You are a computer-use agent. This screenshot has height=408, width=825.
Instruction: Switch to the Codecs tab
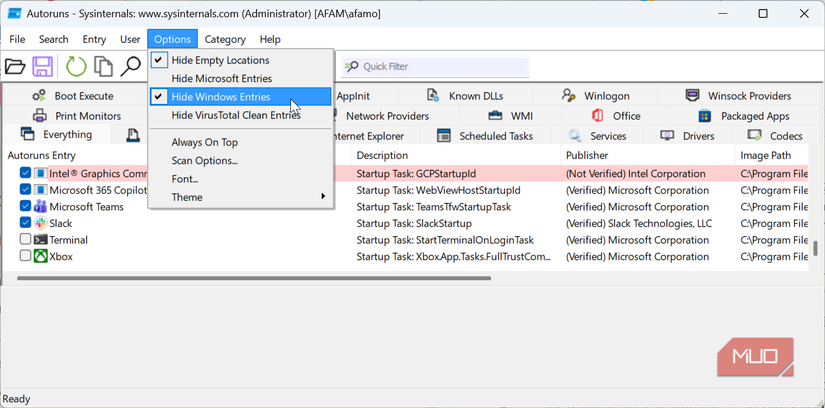pos(775,136)
